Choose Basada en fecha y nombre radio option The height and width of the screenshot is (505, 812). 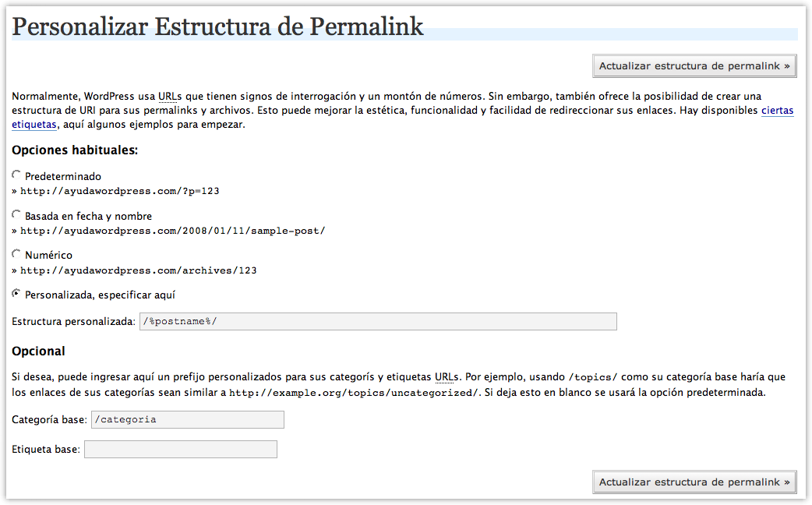coord(16,214)
